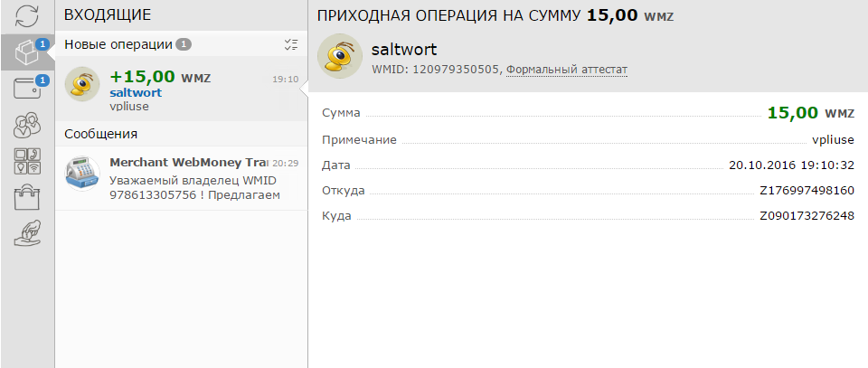Click the Куда field label
Viewport: 868px width, 368px height.
point(336,216)
